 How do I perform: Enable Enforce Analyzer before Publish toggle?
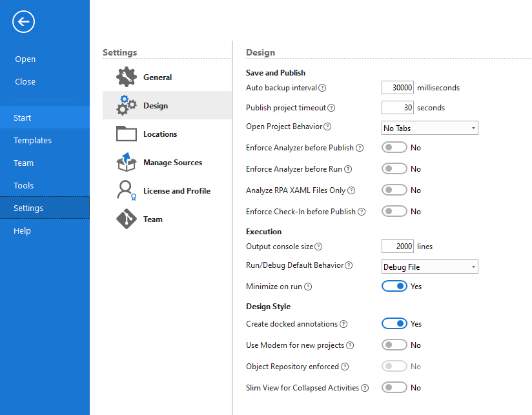[x=394, y=148]
